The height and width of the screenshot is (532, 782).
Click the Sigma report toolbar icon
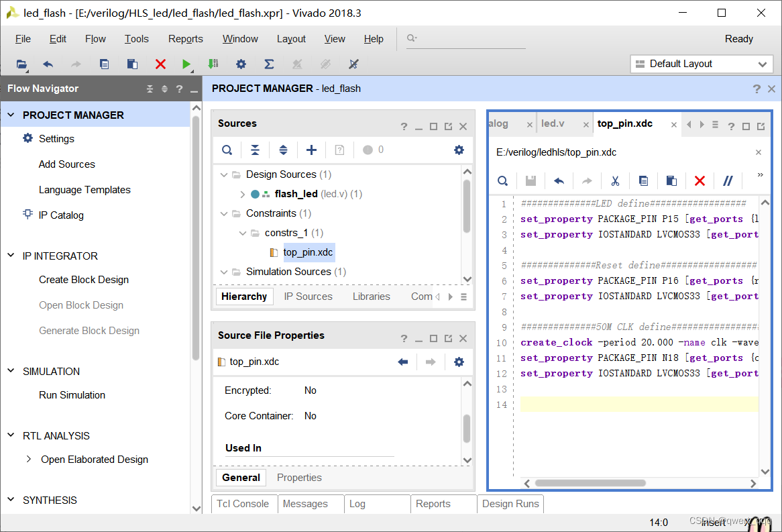[269, 64]
